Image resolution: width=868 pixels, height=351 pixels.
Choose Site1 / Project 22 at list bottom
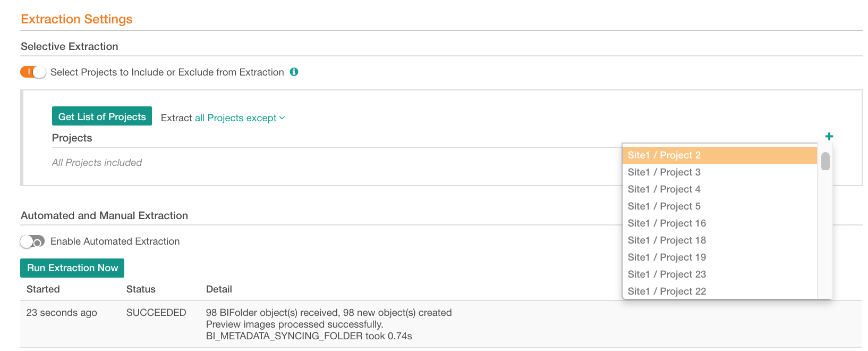(719, 291)
